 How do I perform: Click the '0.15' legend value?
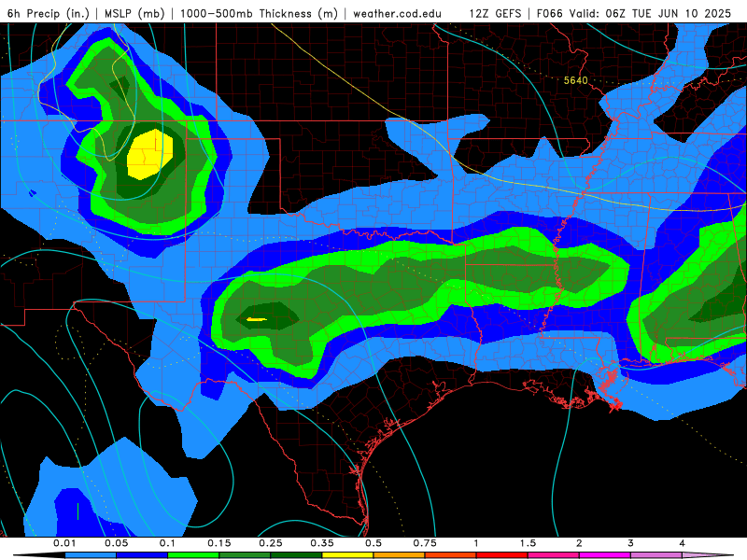tap(219, 543)
